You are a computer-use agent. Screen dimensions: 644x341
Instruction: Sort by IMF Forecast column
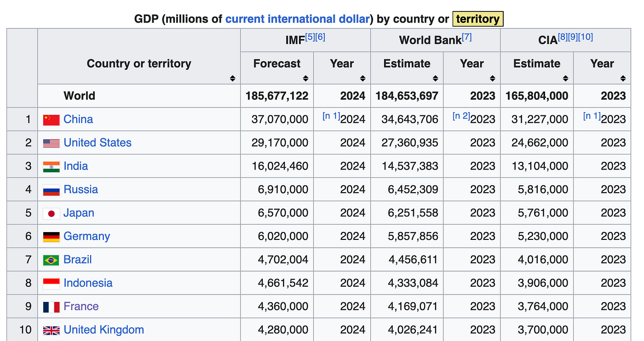[x=305, y=79]
